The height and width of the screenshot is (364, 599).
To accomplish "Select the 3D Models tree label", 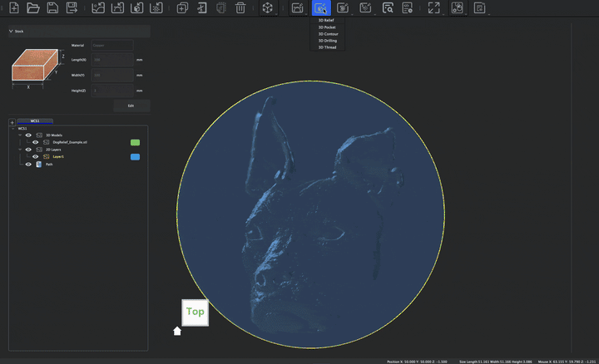I will point(54,135).
